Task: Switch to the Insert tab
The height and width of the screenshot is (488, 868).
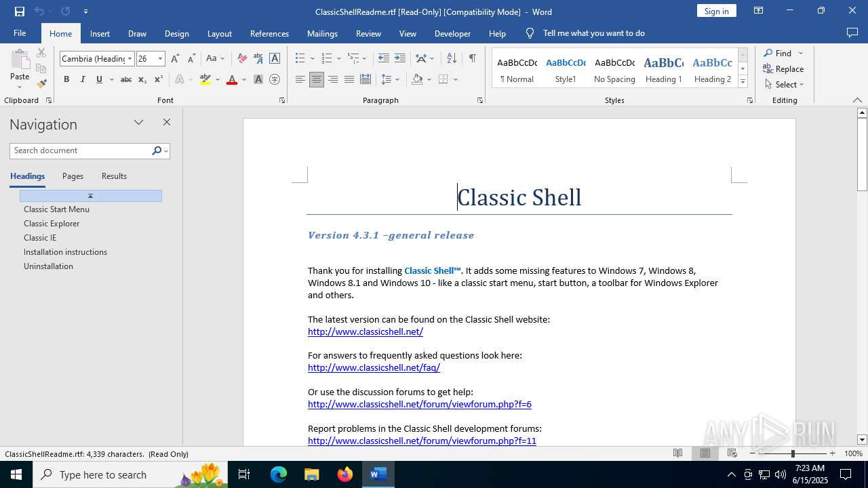Action: [100, 33]
